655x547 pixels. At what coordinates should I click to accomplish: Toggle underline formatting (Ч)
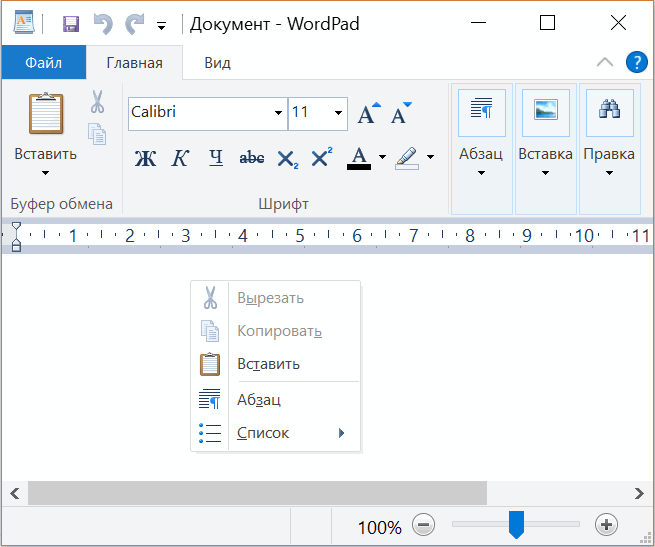tap(216, 158)
